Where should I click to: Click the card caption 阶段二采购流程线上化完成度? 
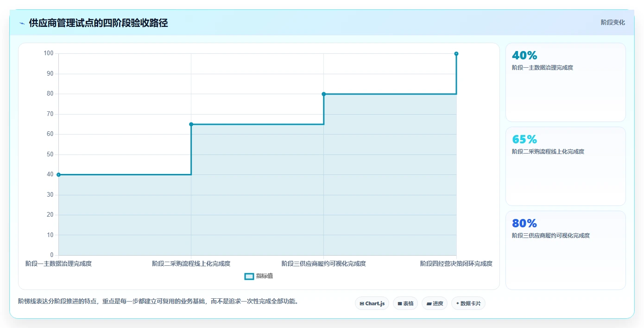(x=548, y=152)
